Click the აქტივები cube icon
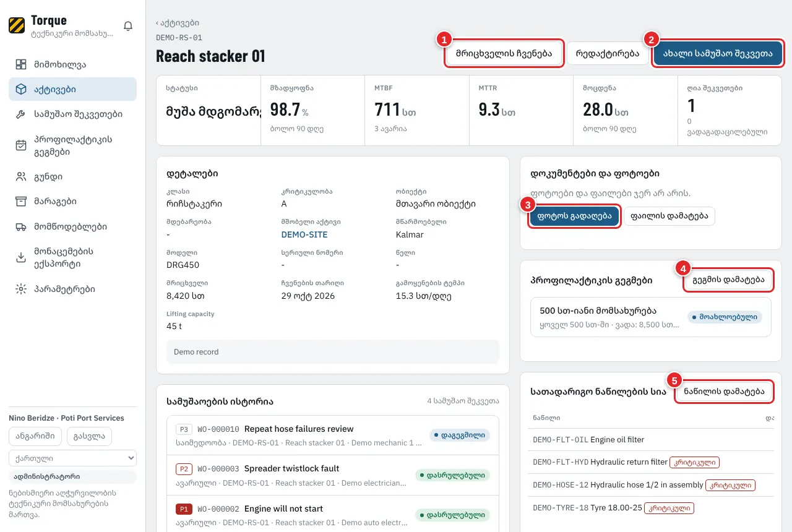The height and width of the screenshot is (532, 792). 21,89
